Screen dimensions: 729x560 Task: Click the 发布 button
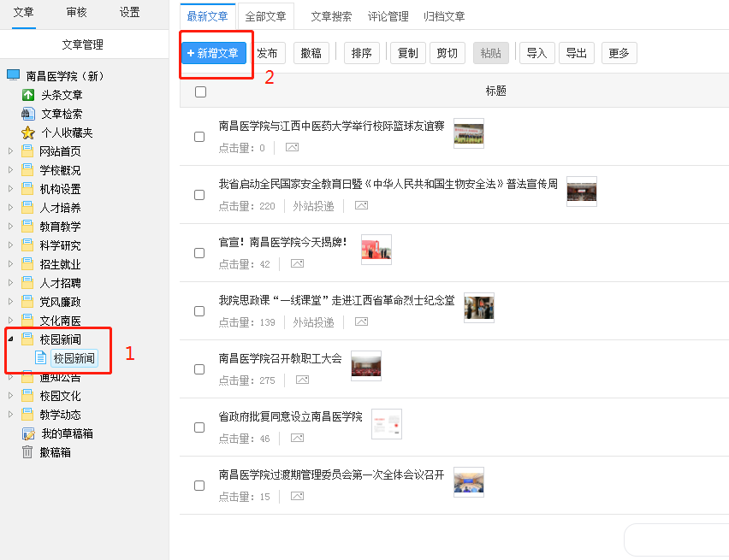pos(269,53)
